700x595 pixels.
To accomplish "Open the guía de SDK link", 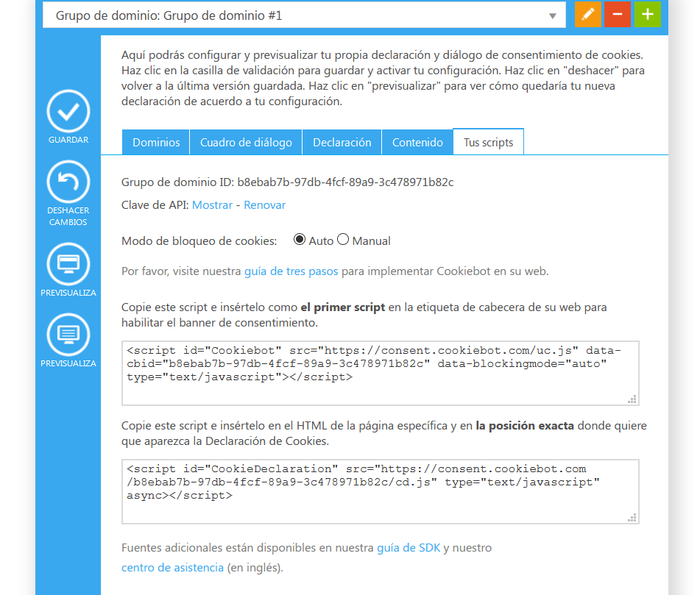I will click(x=409, y=548).
